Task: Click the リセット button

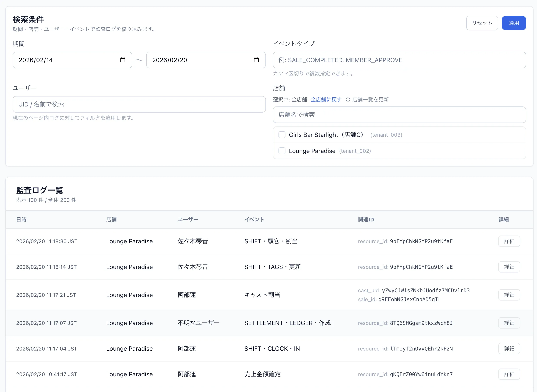Action: click(482, 23)
